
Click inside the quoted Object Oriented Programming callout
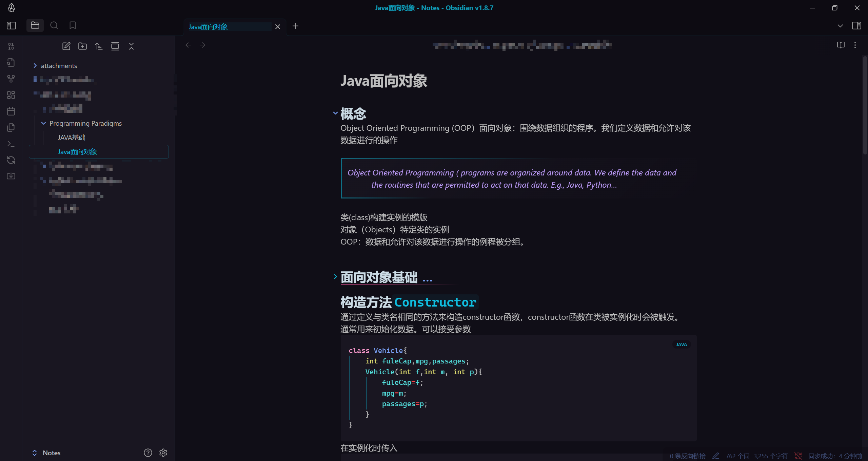pos(518,179)
